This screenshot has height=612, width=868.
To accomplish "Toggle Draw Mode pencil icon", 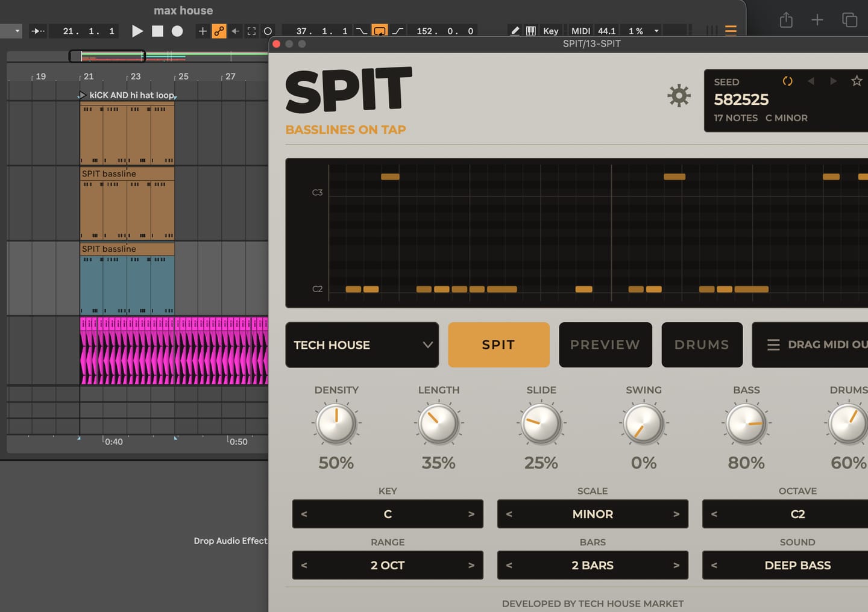I will click(515, 31).
